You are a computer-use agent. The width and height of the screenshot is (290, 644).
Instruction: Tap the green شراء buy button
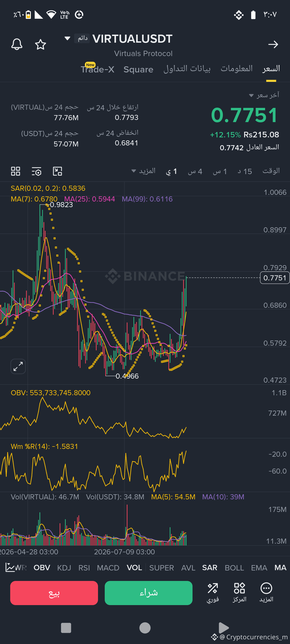coord(148,593)
